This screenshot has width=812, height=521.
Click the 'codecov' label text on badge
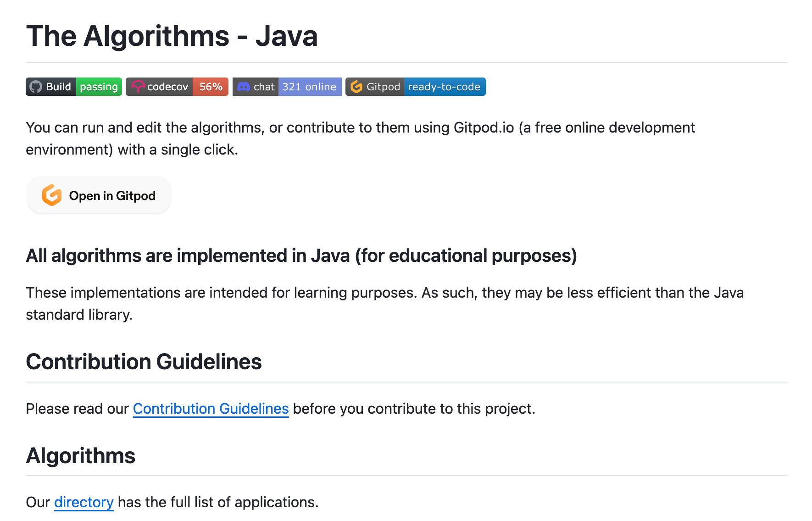coord(167,87)
